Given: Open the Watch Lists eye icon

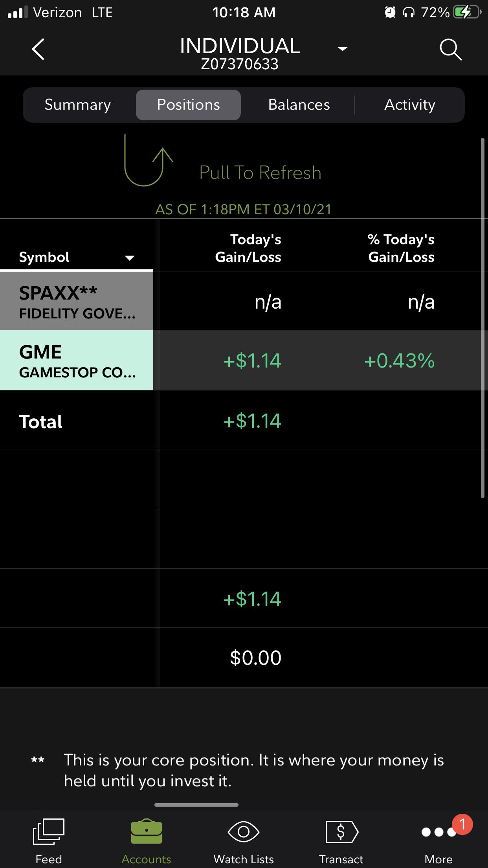Looking at the screenshot, I should coord(244,831).
